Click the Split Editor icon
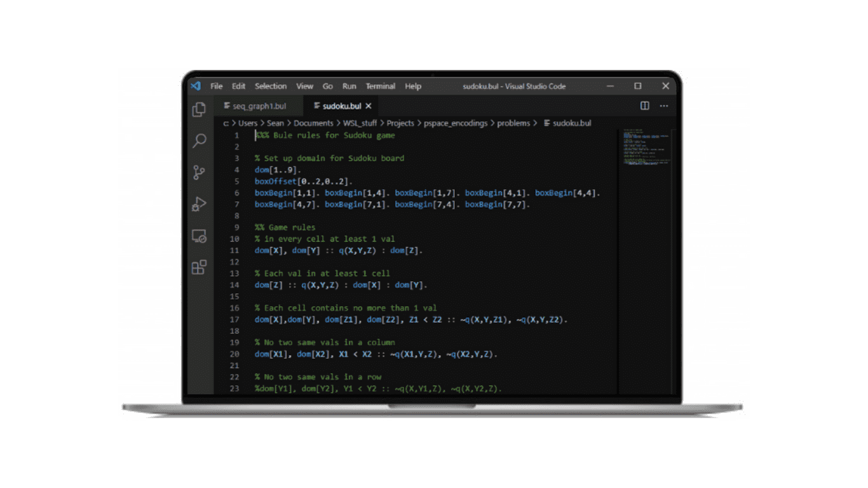Screen dimensions: 868x488 (644, 105)
